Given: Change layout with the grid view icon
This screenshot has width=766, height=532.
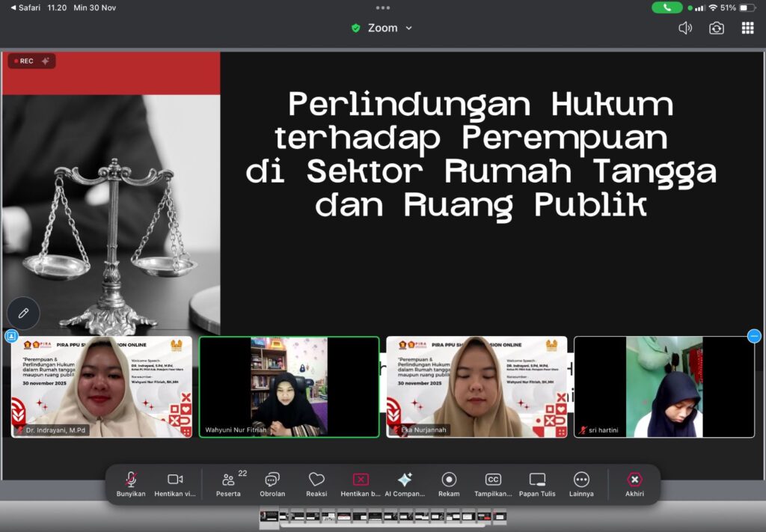Looking at the screenshot, I should click(747, 28).
